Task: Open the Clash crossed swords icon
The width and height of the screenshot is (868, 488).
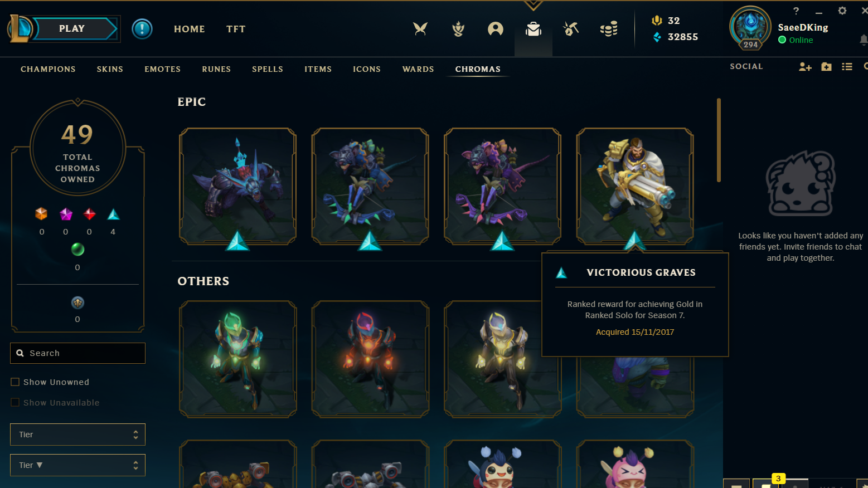Action: (420, 29)
